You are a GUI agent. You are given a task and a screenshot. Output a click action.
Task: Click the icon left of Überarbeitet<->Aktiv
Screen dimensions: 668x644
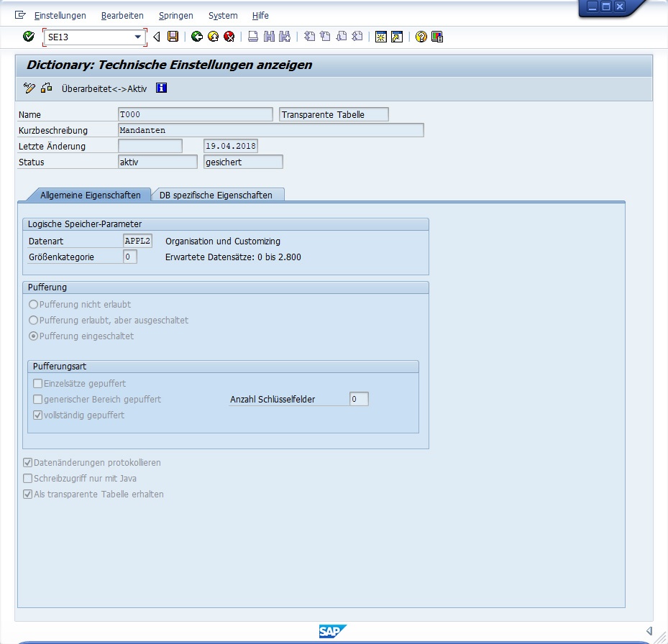pyautogui.click(x=47, y=88)
